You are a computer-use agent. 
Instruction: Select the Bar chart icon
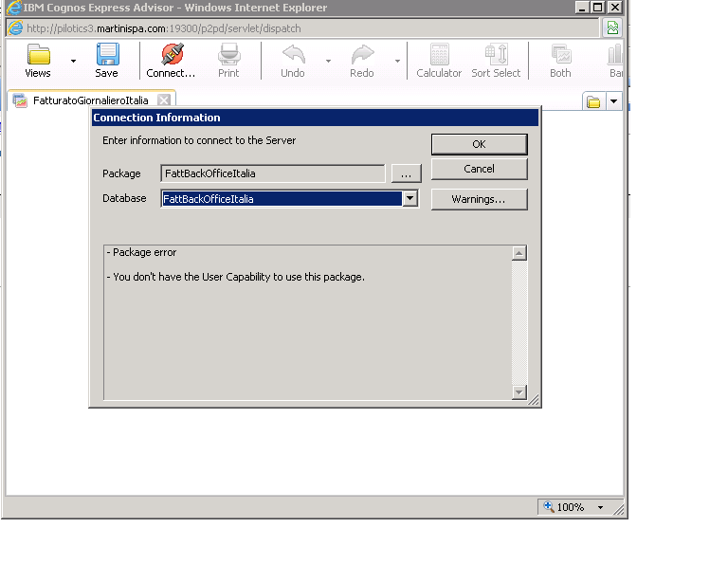pyautogui.click(x=614, y=54)
